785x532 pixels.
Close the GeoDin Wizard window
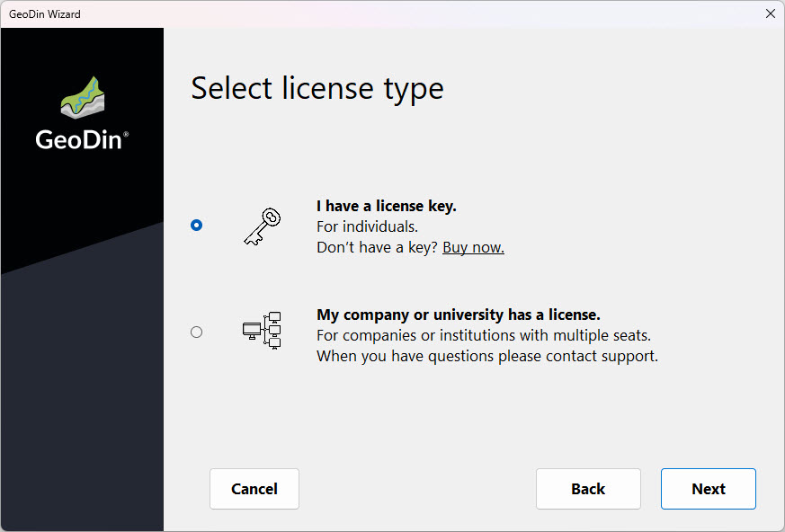point(770,13)
